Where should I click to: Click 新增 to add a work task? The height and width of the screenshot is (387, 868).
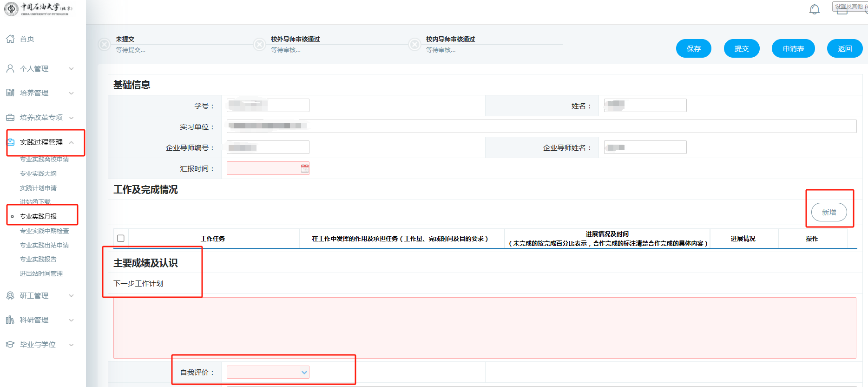click(829, 212)
